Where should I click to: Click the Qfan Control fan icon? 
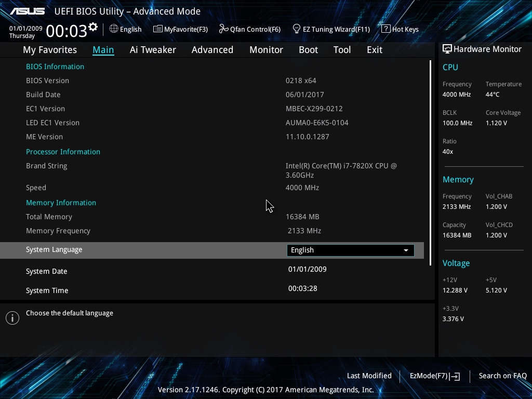coord(223,29)
